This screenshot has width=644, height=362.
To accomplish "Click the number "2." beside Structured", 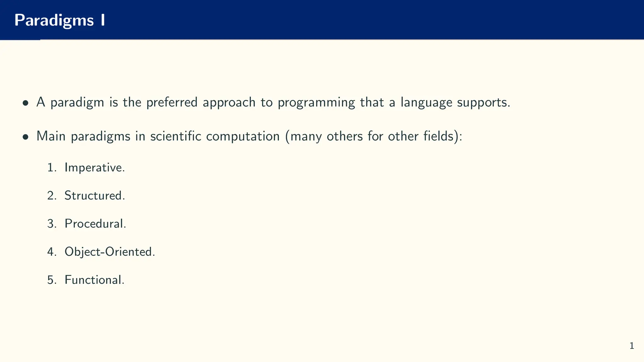I will (52, 195).
